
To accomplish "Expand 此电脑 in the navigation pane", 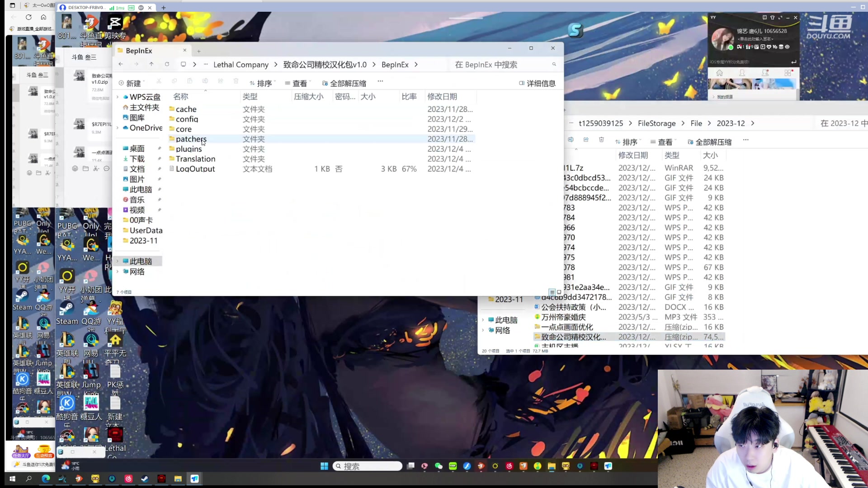I will (118, 261).
